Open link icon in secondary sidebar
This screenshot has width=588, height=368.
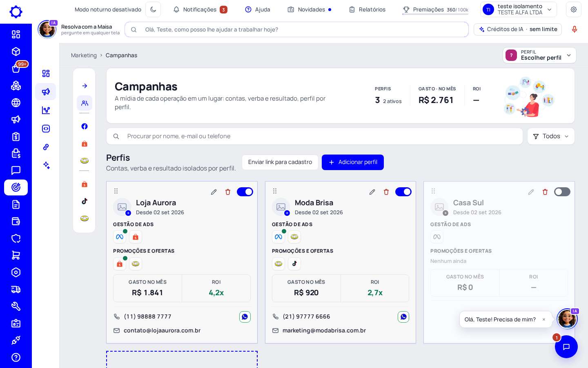point(46,147)
